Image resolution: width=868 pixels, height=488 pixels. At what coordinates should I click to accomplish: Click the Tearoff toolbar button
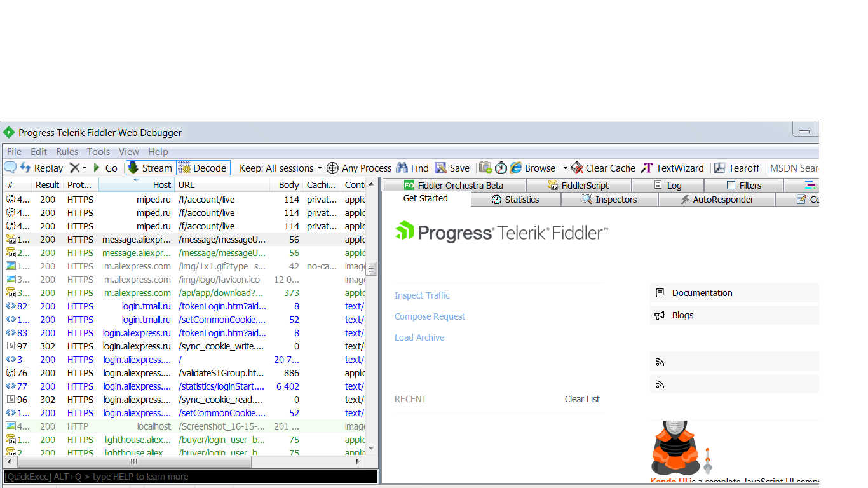click(737, 168)
